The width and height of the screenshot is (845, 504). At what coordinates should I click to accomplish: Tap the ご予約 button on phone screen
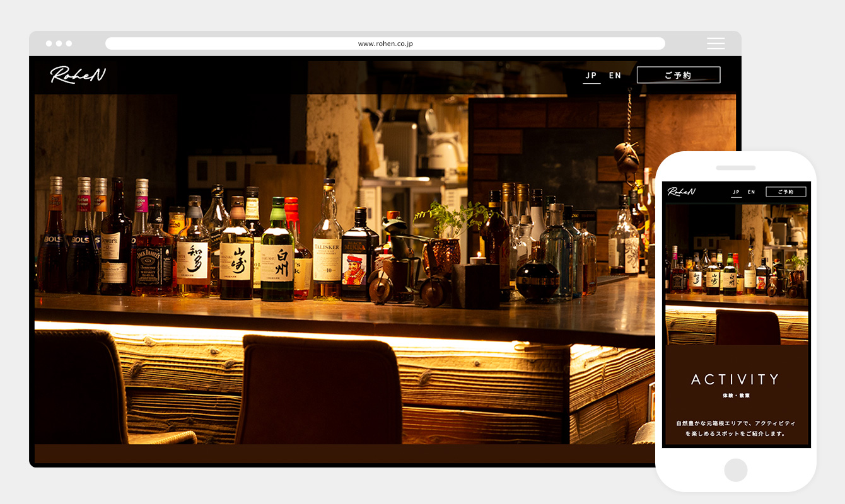786,192
